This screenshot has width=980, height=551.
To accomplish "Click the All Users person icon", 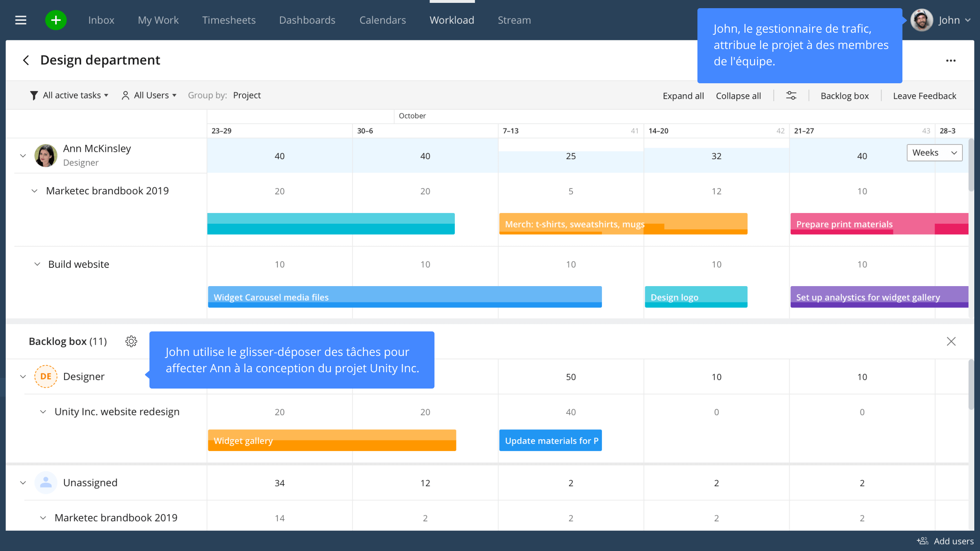I will (125, 96).
